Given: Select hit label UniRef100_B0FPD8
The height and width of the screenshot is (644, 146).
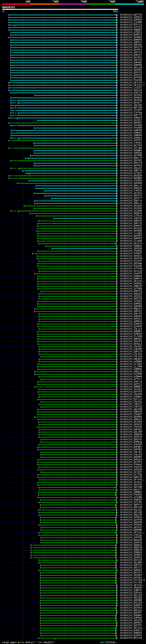Looking at the screenshot, I should (131, 77).
